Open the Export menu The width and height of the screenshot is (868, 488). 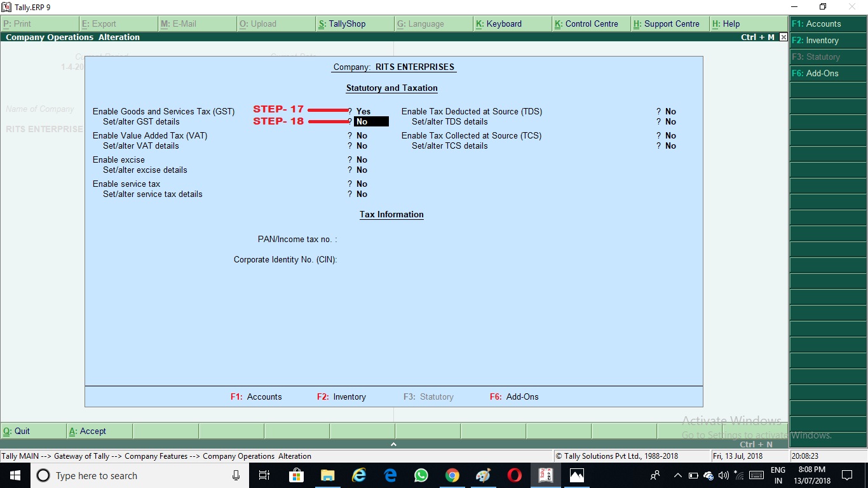(118, 24)
